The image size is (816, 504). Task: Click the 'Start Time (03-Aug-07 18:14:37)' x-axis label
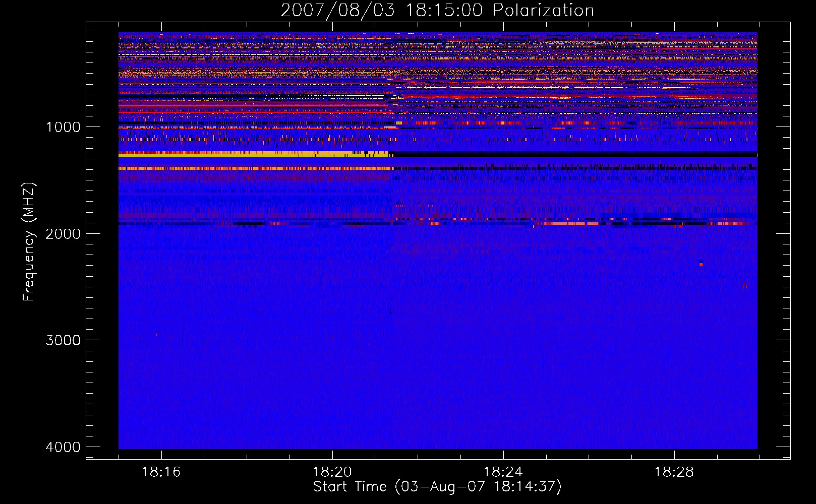point(437,487)
